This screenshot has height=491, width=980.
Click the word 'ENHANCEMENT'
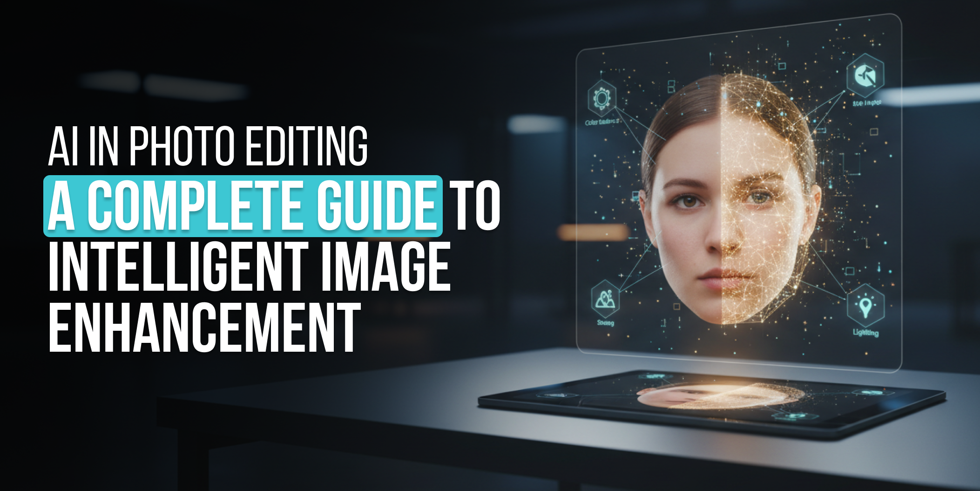(x=205, y=327)
